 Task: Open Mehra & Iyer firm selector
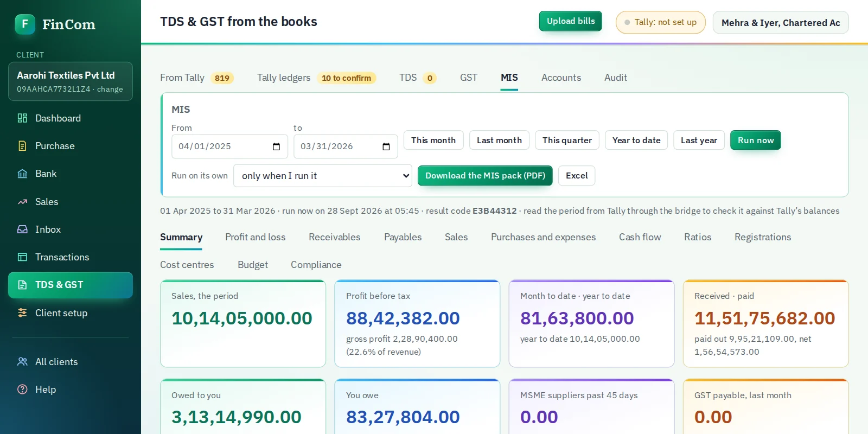click(781, 23)
